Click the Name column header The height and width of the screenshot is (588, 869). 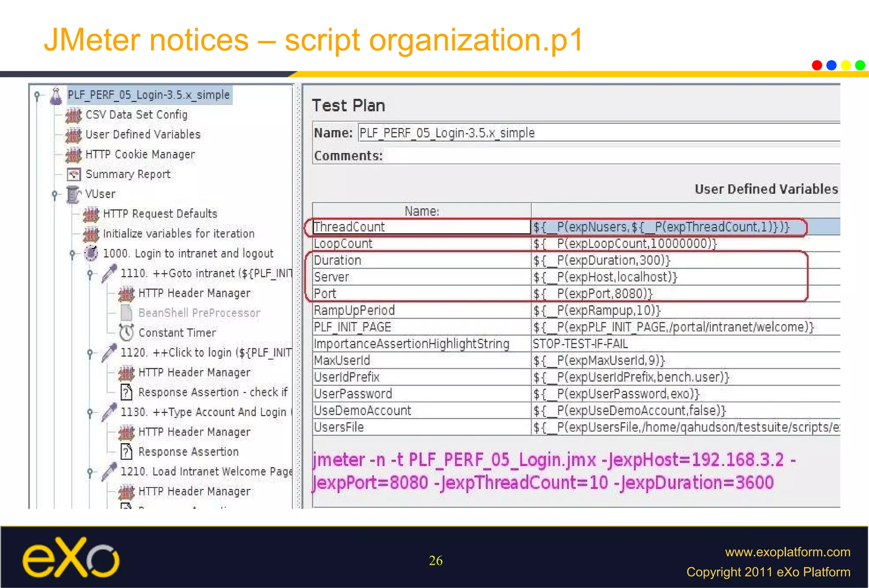[x=422, y=211]
